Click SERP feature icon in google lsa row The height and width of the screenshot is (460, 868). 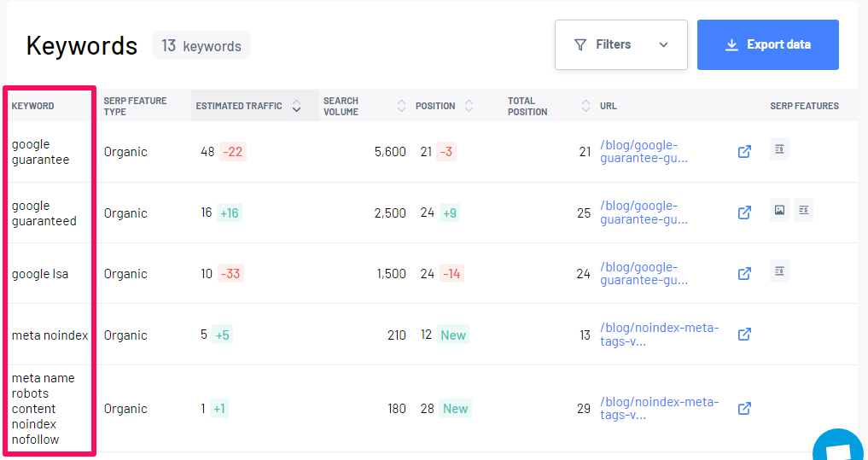point(779,271)
